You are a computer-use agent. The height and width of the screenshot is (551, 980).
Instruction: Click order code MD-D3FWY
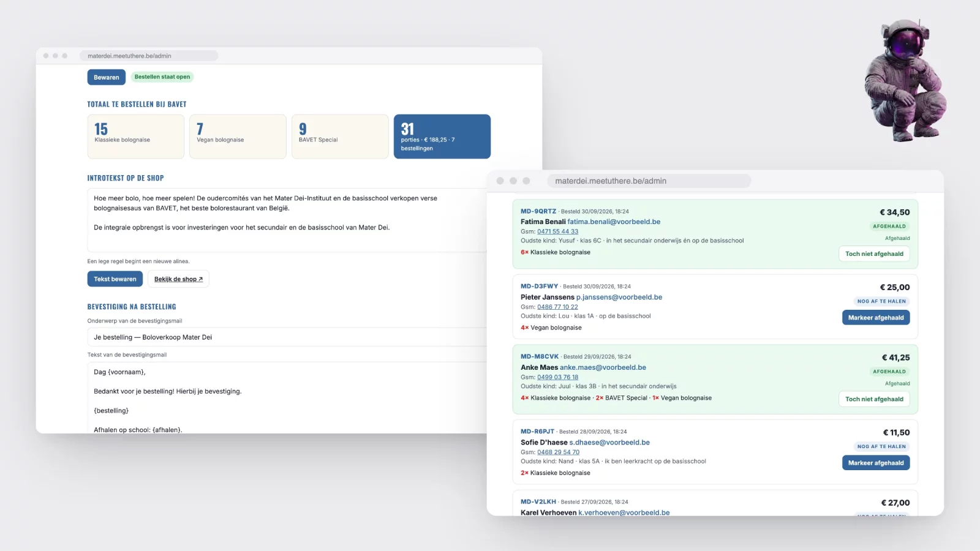[540, 286]
